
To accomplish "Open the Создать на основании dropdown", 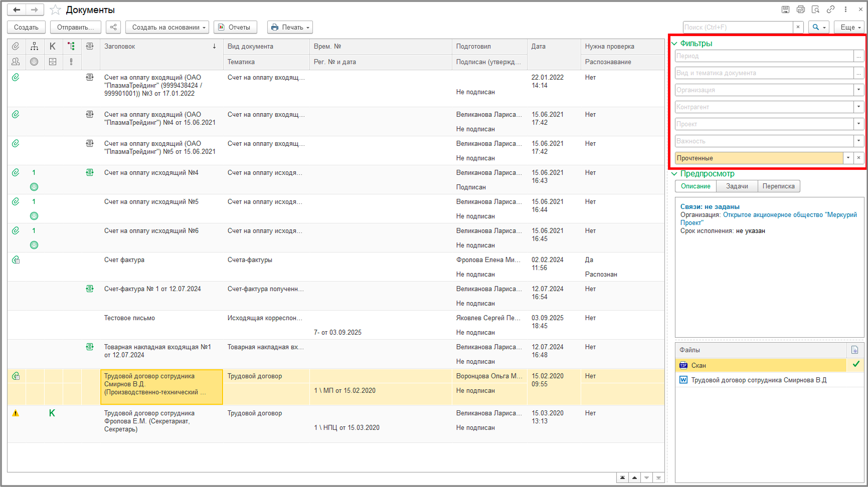I will coord(167,27).
